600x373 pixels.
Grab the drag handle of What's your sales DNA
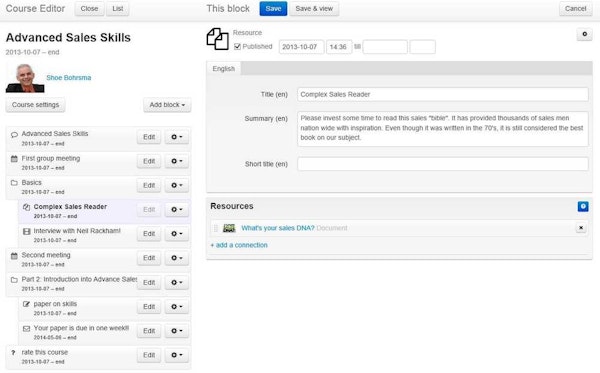coord(215,228)
